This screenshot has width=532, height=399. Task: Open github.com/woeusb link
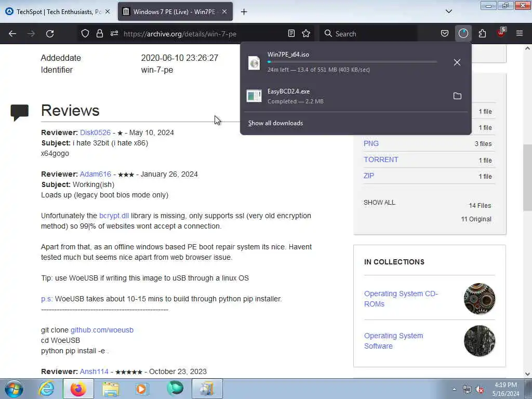pos(102,330)
